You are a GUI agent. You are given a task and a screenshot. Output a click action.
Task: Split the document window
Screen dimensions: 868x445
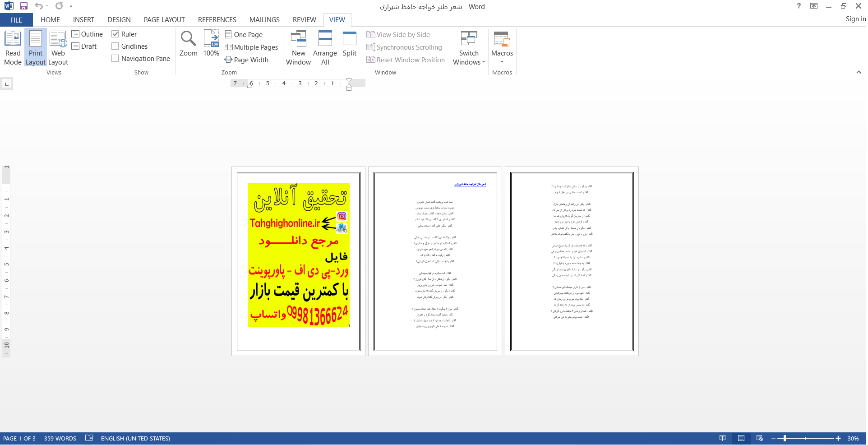[350, 44]
